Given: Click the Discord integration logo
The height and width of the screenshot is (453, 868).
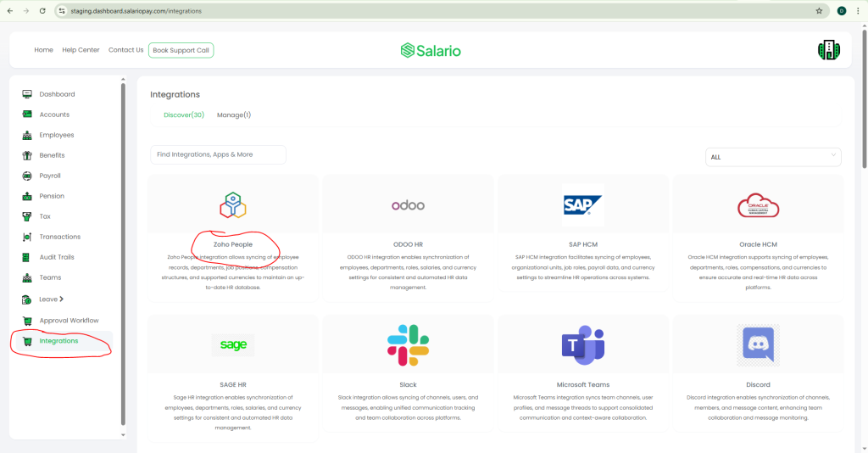Looking at the screenshot, I should pyautogui.click(x=758, y=345).
